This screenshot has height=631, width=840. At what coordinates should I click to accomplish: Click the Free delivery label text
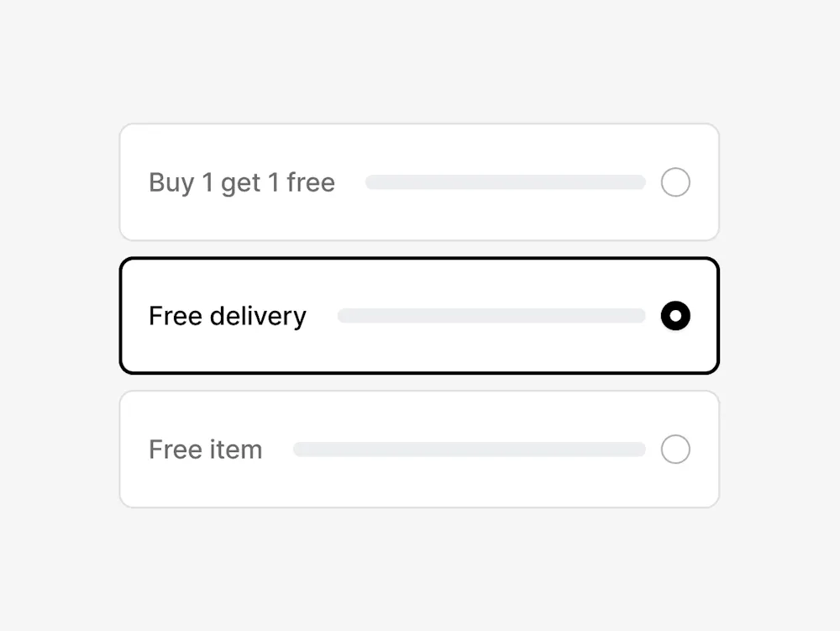[228, 316]
